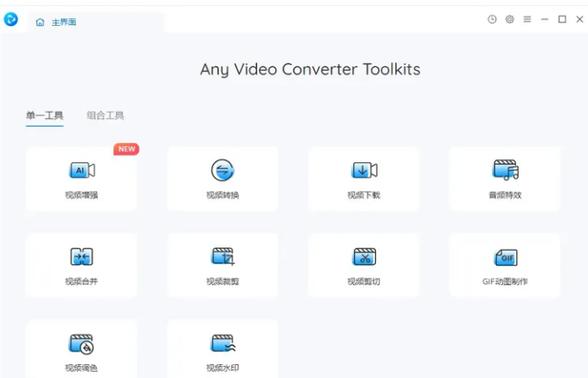Open the 音频特效 audio effects tool
The width and height of the screenshot is (588, 378).
505,179
